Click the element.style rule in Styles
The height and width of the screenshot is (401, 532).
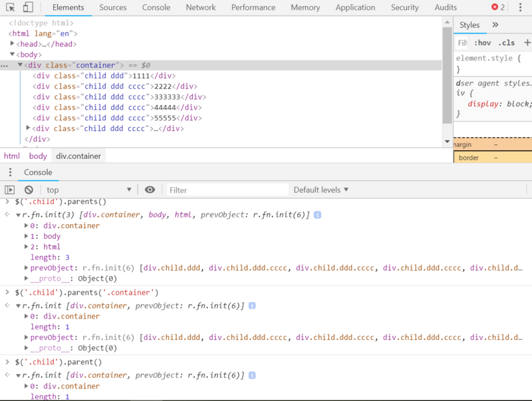pos(488,58)
